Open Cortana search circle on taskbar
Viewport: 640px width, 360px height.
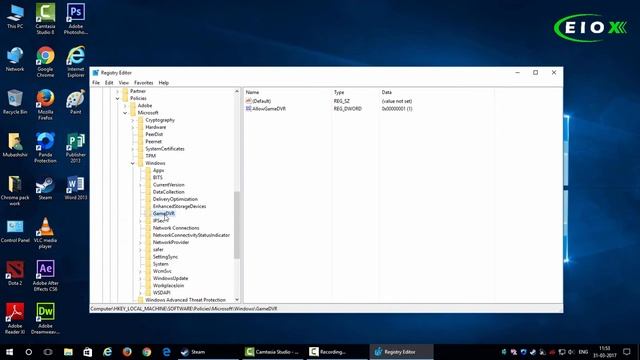pos(29,352)
